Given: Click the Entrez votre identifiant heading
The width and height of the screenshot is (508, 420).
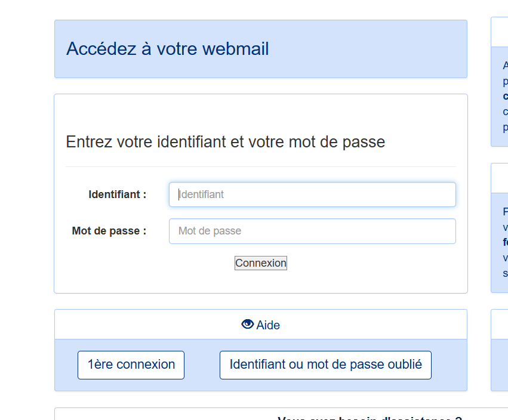Looking at the screenshot, I should click(x=225, y=142).
